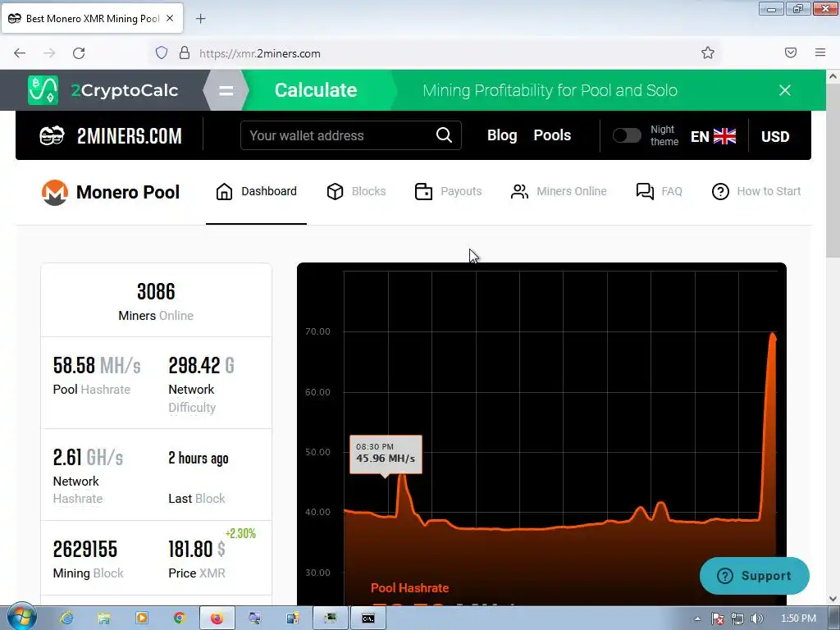Click the Firefox taskbar icon

(x=217, y=619)
